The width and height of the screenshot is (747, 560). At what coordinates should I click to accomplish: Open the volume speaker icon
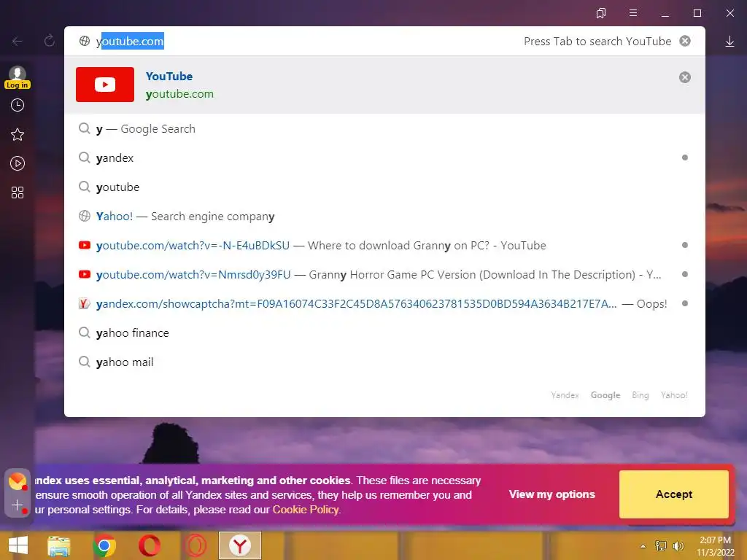coord(678,545)
